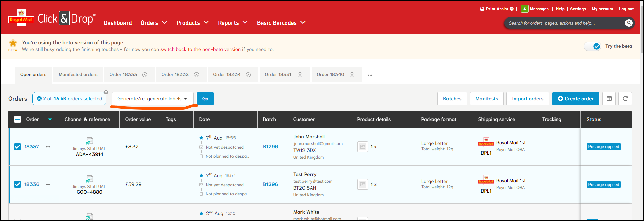Go to Dashboard
The width and height of the screenshot is (644, 221).
(117, 23)
